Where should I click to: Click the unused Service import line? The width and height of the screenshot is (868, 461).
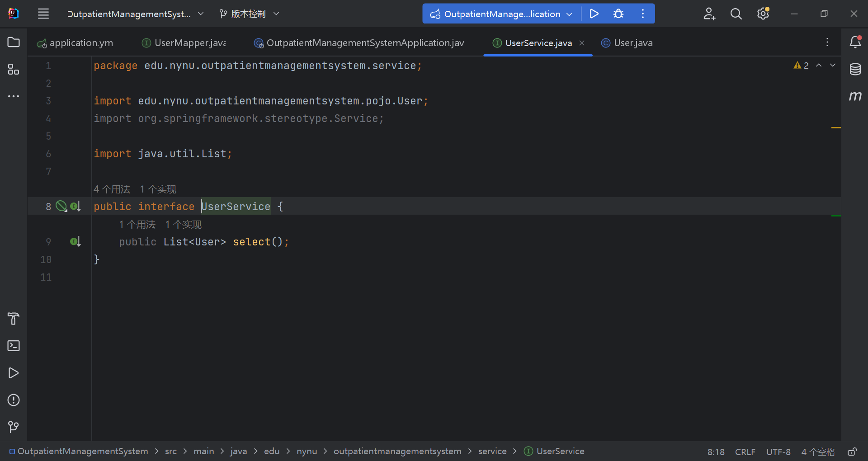239,118
